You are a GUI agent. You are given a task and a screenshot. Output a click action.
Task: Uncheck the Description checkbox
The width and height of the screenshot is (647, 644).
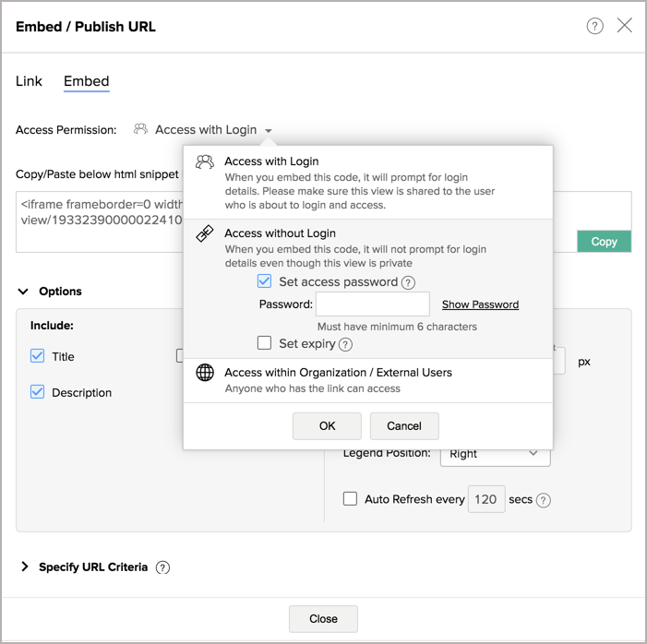(x=38, y=392)
